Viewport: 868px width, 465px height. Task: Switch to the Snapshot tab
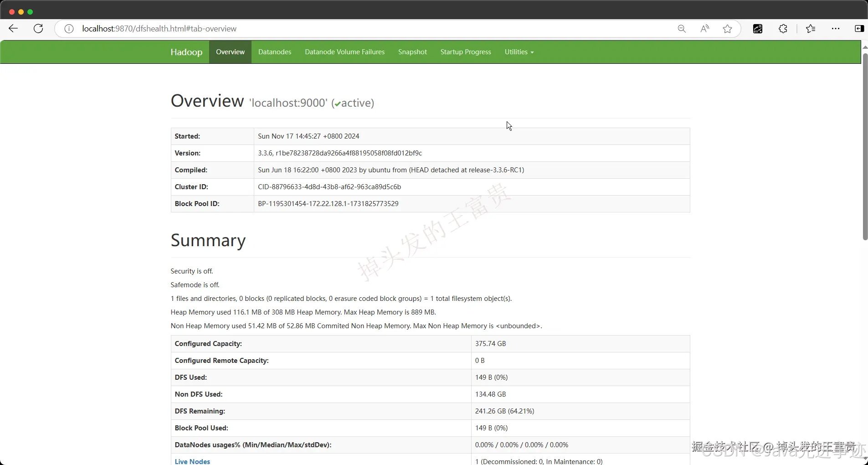[412, 52]
